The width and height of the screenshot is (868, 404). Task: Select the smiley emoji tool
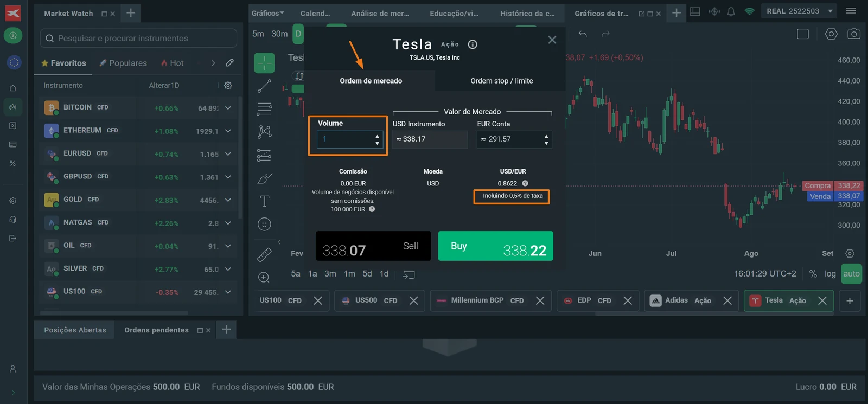264,224
